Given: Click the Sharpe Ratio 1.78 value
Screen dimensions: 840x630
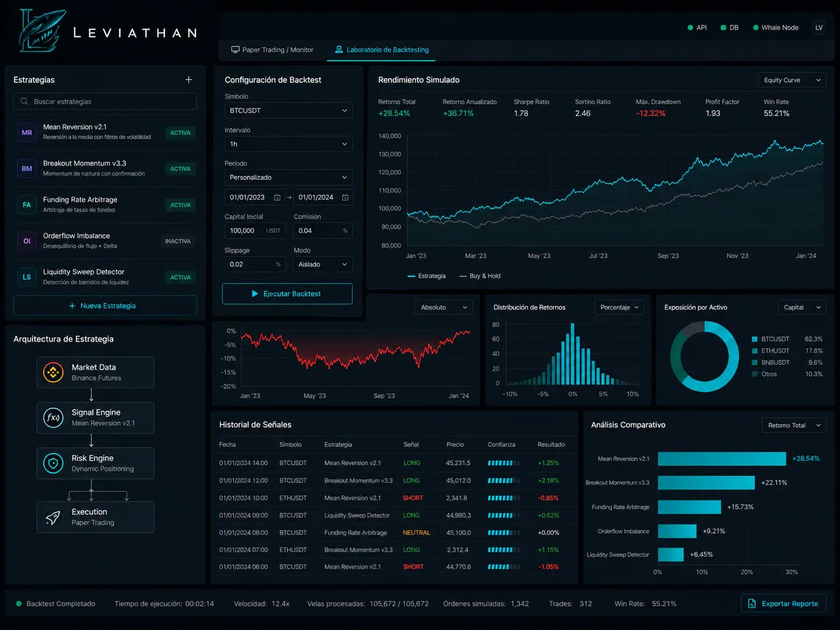Looking at the screenshot, I should pos(521,114).
